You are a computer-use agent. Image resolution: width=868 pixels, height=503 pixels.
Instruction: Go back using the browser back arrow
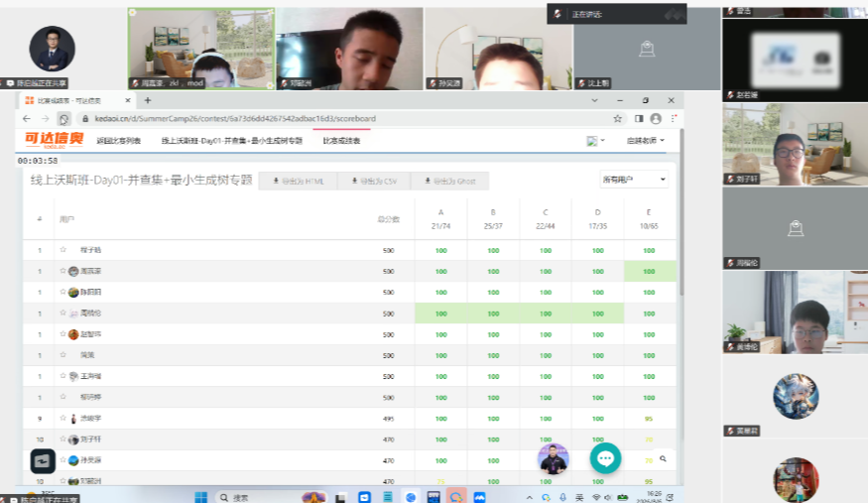(27, 118)
